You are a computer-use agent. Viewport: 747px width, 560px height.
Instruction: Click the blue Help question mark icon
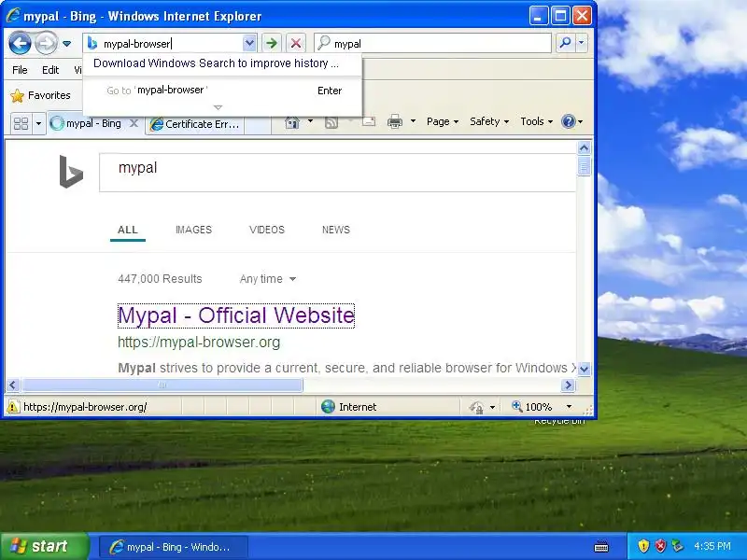(x=568, y=121)
